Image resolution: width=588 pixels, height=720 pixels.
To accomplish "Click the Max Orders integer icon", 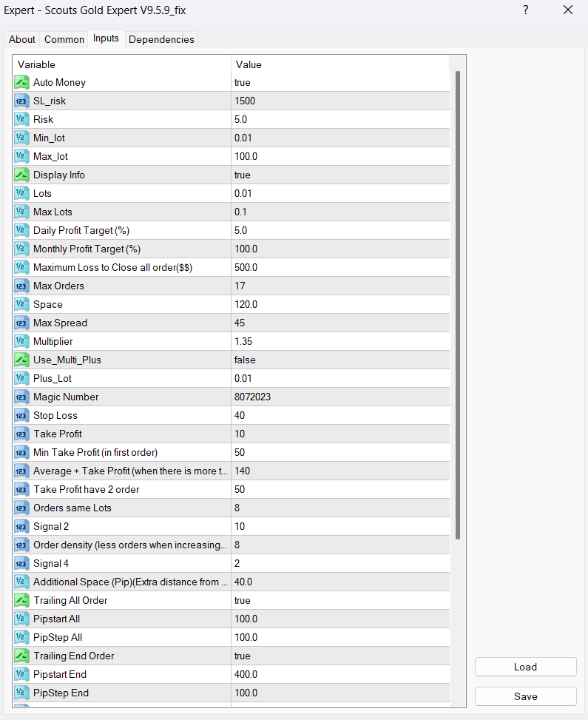I will (x=21, y=286).
